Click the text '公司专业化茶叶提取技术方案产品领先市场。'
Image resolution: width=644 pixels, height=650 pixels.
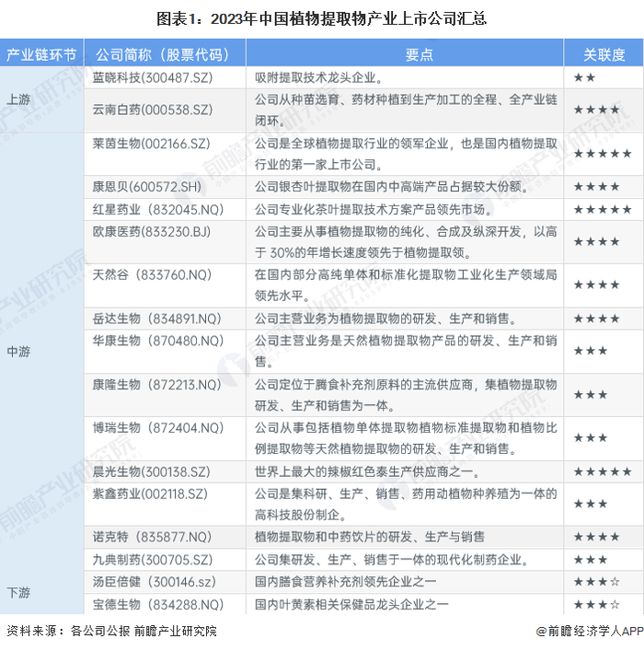pyautogui.click(x=374, y=209)
